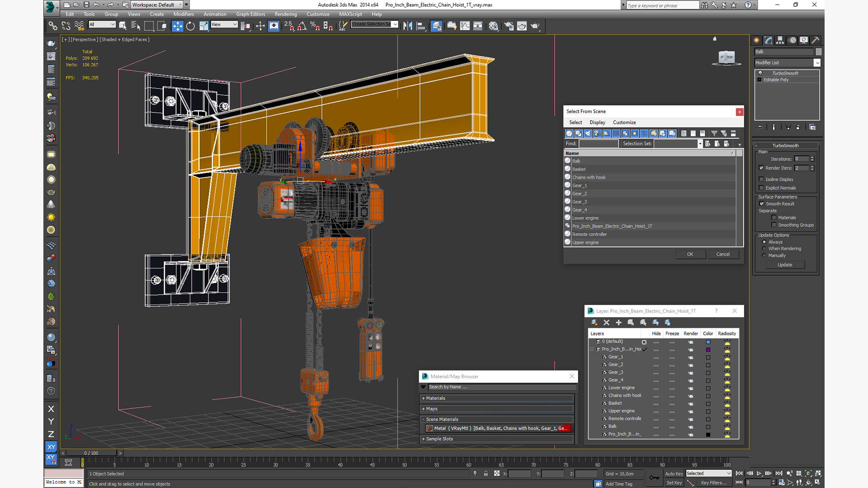The height and width of the screenshot is (488, 868).
Task: Toggle Hide for Gear_1 layer row
Action: point(656,357)
